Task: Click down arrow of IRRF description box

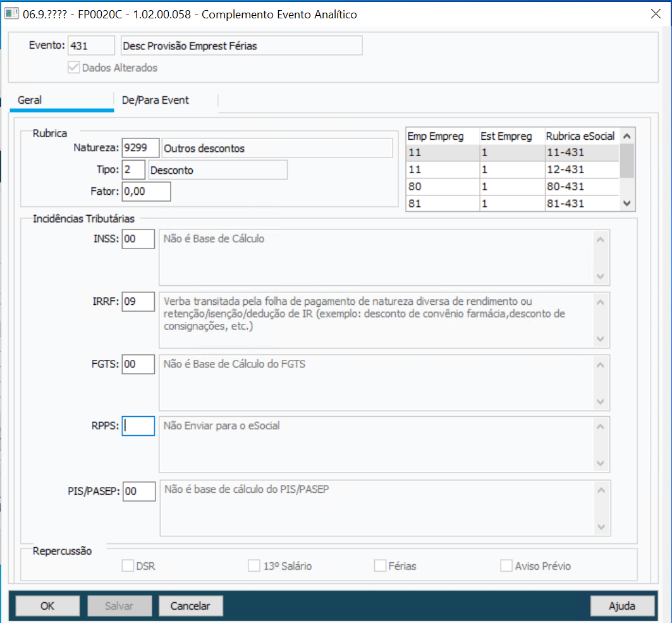Action: [601, 339]
